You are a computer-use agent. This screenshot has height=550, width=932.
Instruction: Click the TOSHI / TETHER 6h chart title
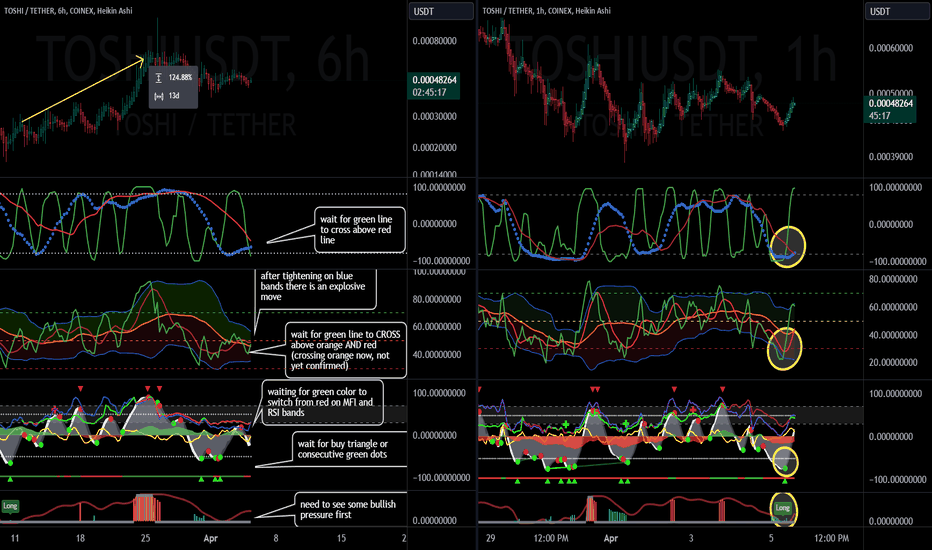(x=68, y=11)
